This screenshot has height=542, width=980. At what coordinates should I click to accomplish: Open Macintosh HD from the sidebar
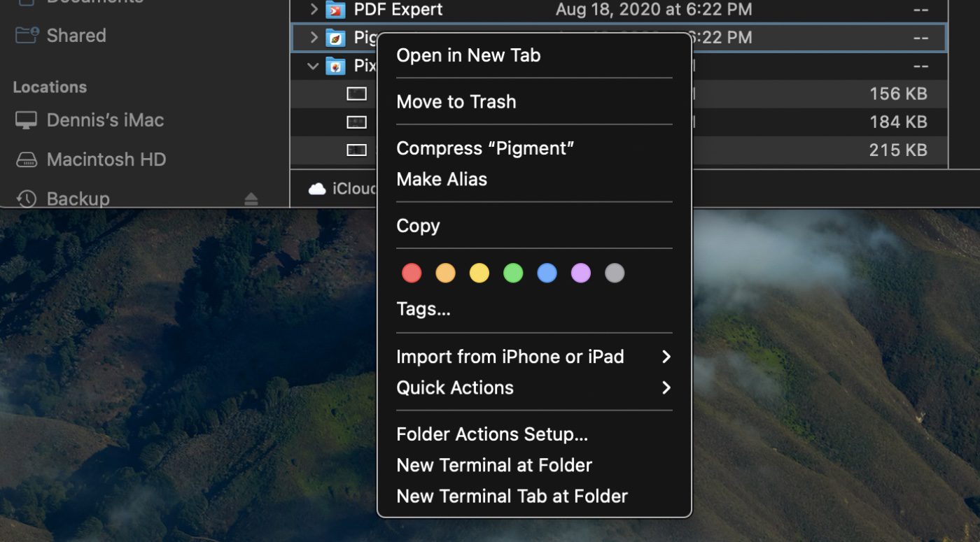[106, 159]
